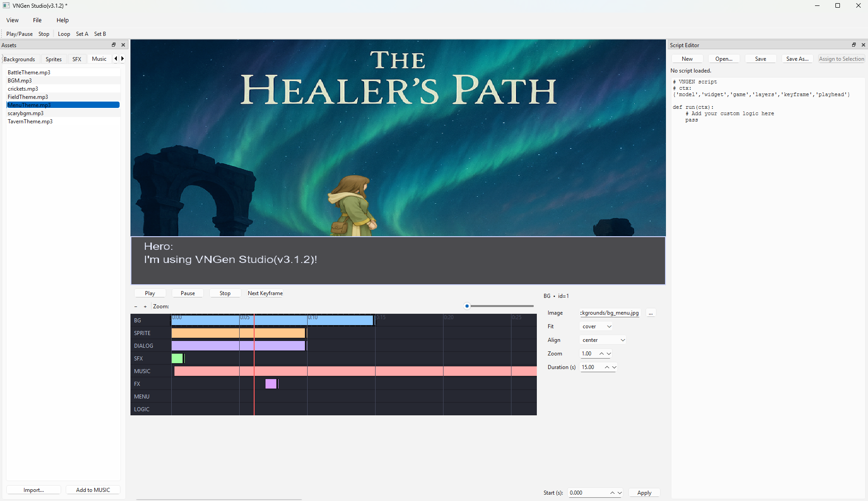Click the Start (s) time field
Image resolution: width=868 pixels, height=501 pixels.
point(588,493)
